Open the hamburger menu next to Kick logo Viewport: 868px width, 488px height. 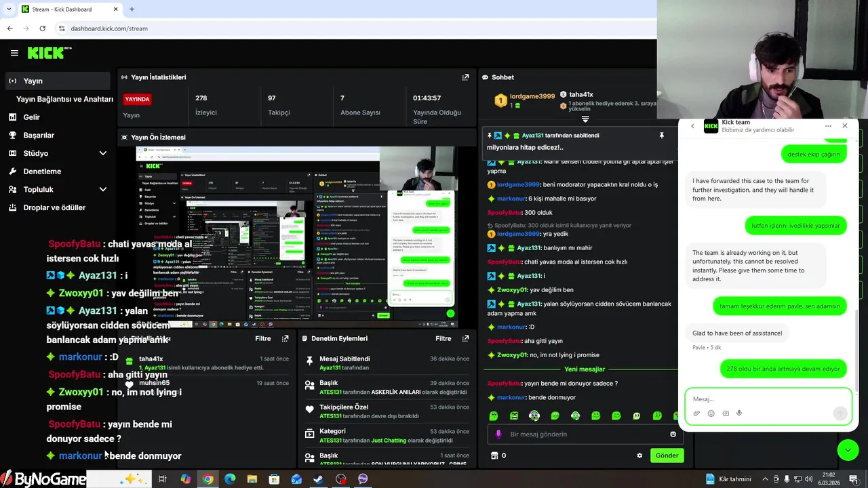(x=14, y=53)
